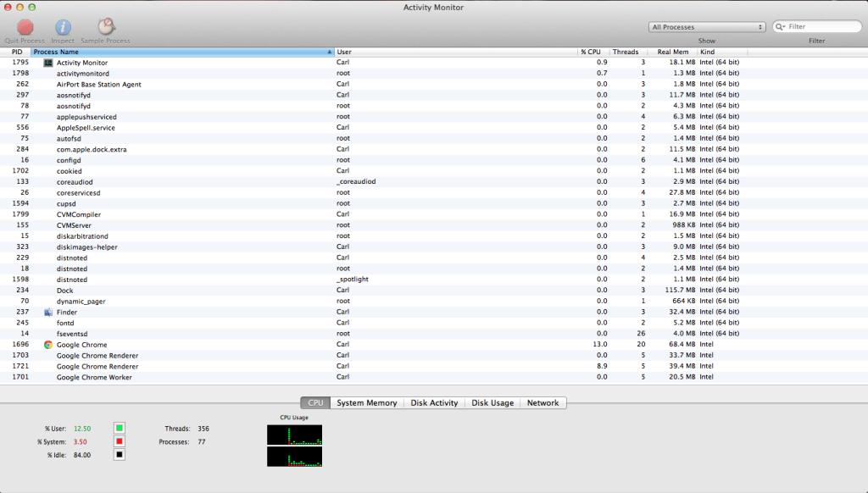Click the green % User color swatch
Viewport: 868px width, 493px height.
(119, 429)
